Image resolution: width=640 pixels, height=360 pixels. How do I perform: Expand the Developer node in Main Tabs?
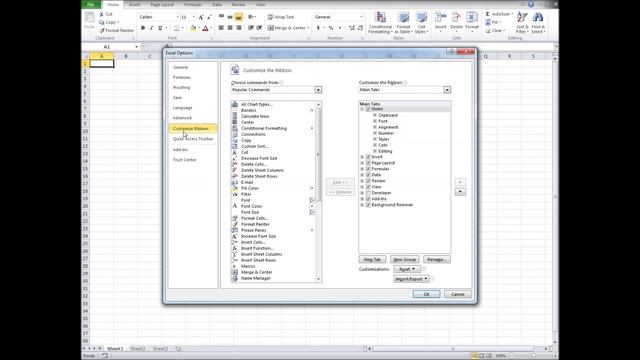362,193
